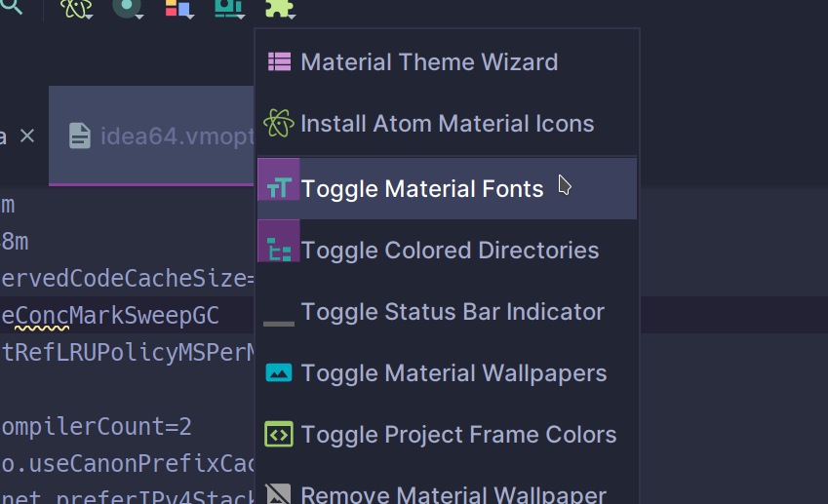Click the colored directories tree icon
This screenshot has height=504, width=828.
click(x=279, y=250)
